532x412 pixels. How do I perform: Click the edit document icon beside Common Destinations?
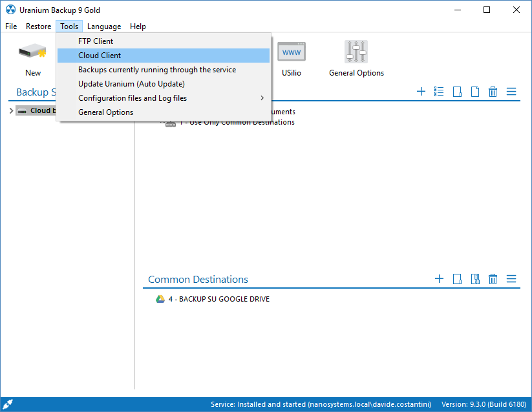pos(457,279)
